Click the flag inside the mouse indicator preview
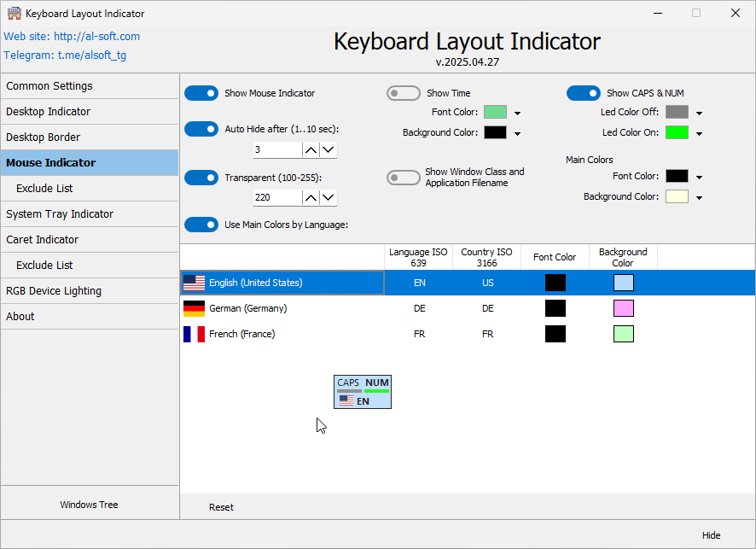The height and width of the screenshot is (549, 756). (x=345, y=399)
